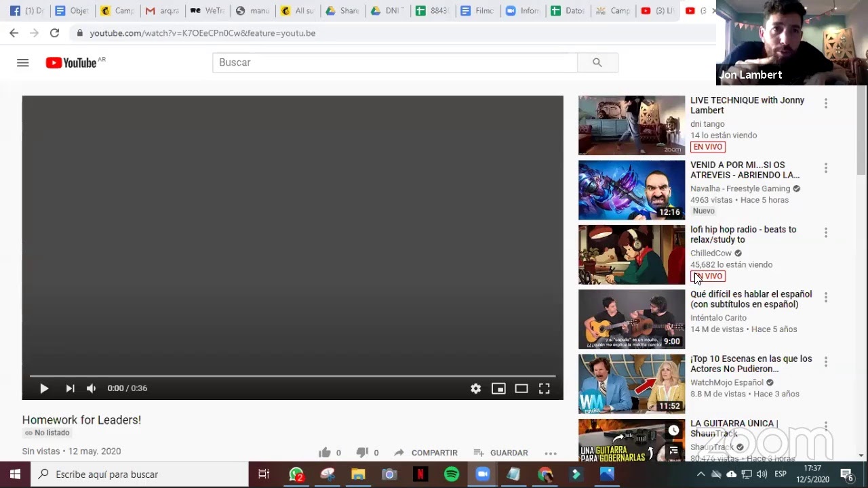868x488 pixels.
Task: Switch to the Filmc Google Docs tab
Action: click(477, 11)
